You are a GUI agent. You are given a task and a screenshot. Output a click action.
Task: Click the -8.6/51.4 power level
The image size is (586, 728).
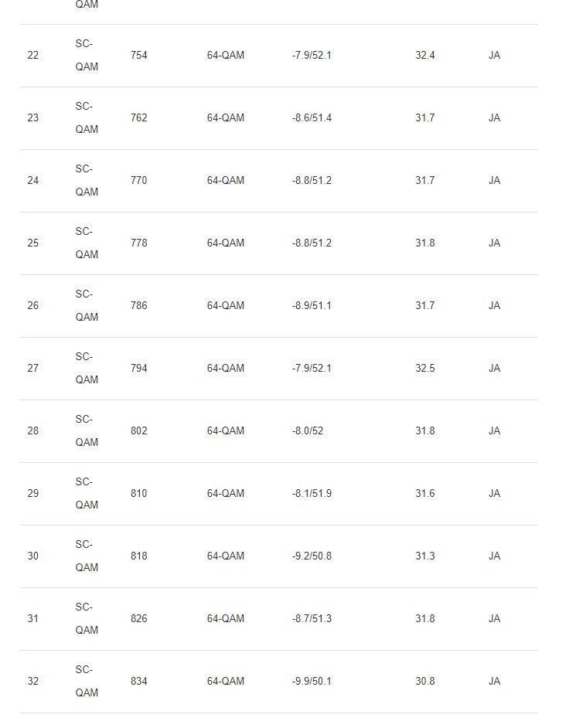(x=312, y=118)
